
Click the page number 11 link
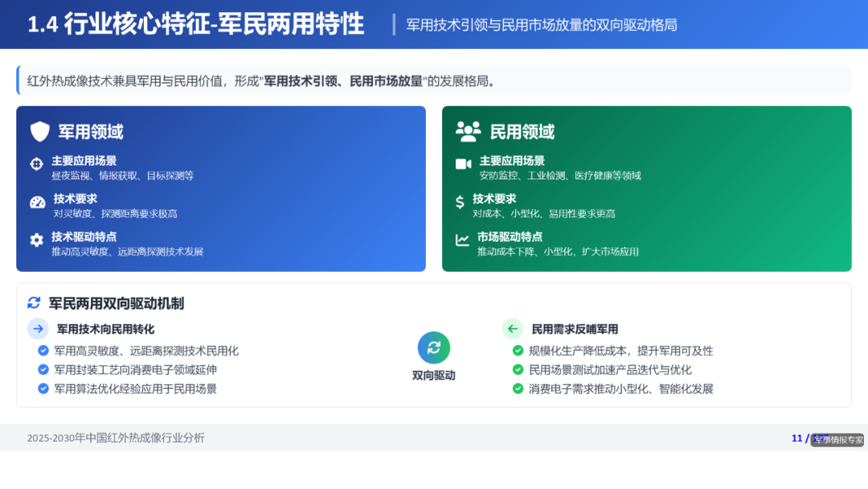(796, 438)
